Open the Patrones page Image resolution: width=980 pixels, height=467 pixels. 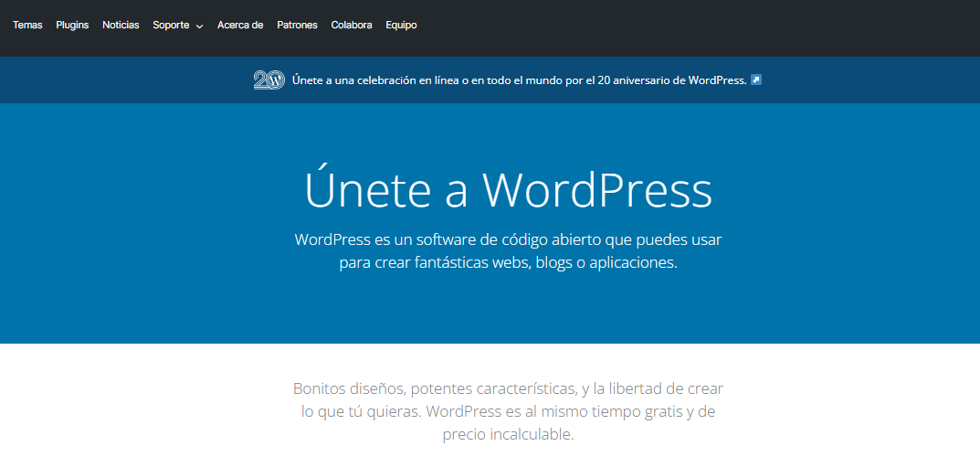click(x=297, y=25)
